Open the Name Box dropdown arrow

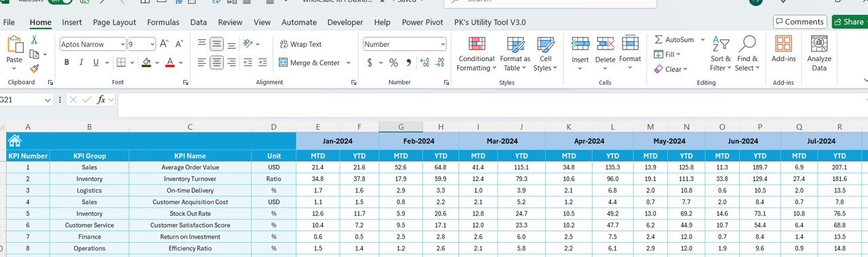[47, 100]
